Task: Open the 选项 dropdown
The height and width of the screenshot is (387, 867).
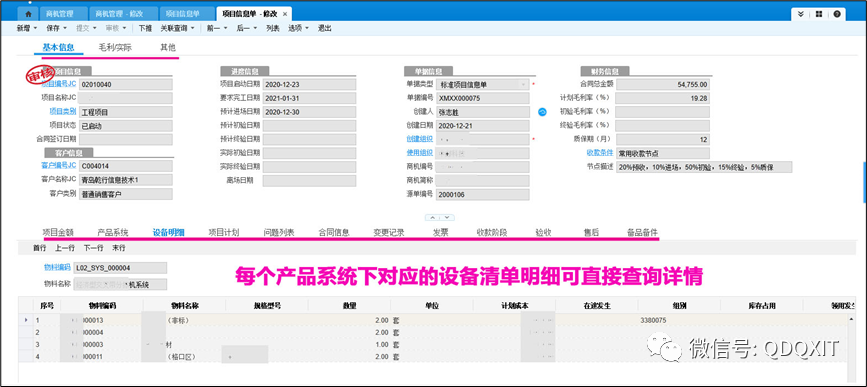Action: (x=299, y=28)
